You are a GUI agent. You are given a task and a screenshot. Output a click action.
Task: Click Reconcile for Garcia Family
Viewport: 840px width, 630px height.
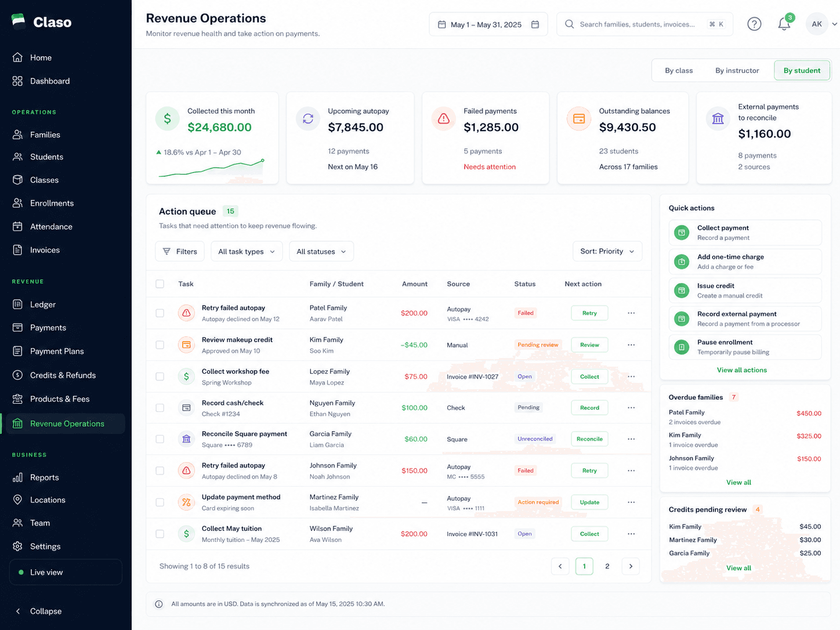click(589, 439)
